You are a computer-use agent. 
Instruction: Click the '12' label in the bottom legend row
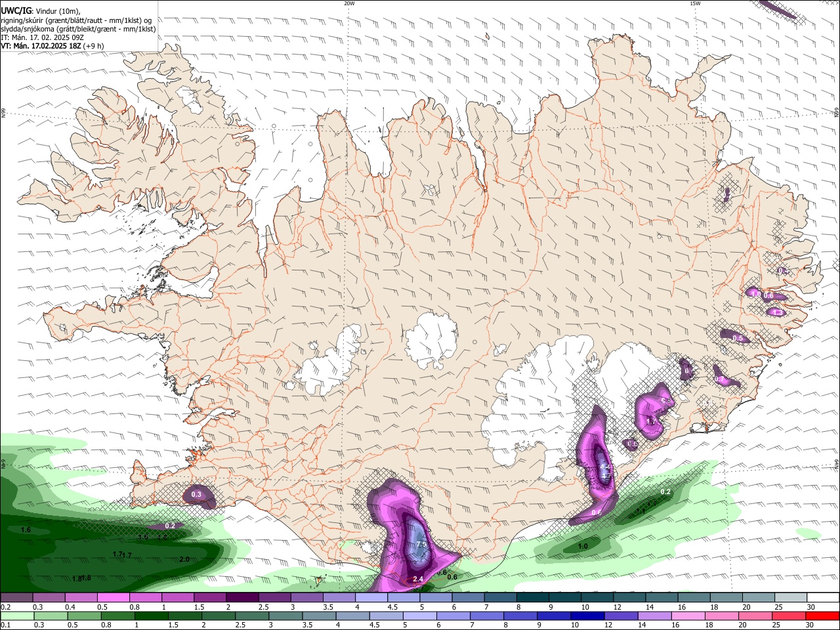point(607,625)
